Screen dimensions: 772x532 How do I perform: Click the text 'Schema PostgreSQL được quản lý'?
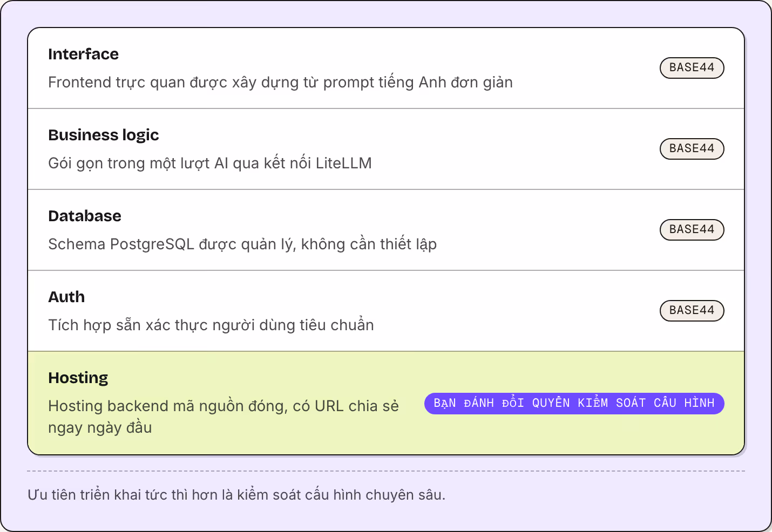pos(172,244)
